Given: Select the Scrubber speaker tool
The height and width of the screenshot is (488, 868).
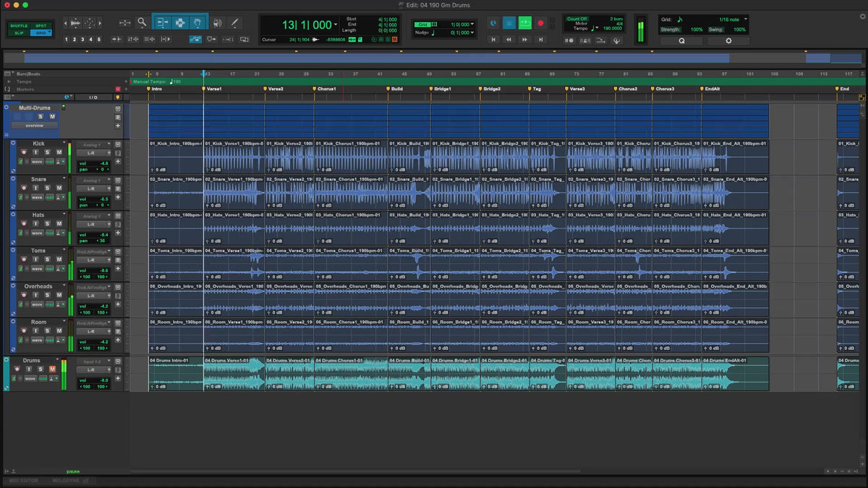Looking at the screenshot, I should tap(217, 23).
